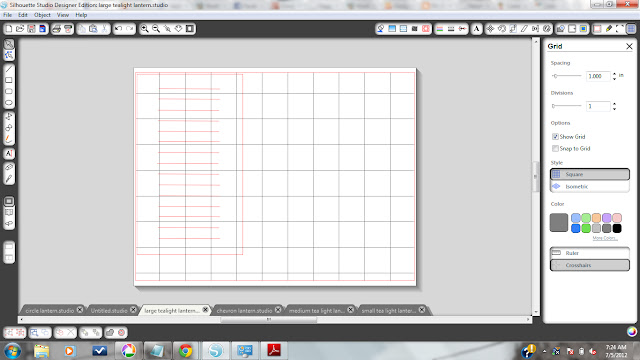Image resolution: width=640 pixels, height=360 pixels.
Task: Select the Text tool in left toolbar
Action: 9,153
